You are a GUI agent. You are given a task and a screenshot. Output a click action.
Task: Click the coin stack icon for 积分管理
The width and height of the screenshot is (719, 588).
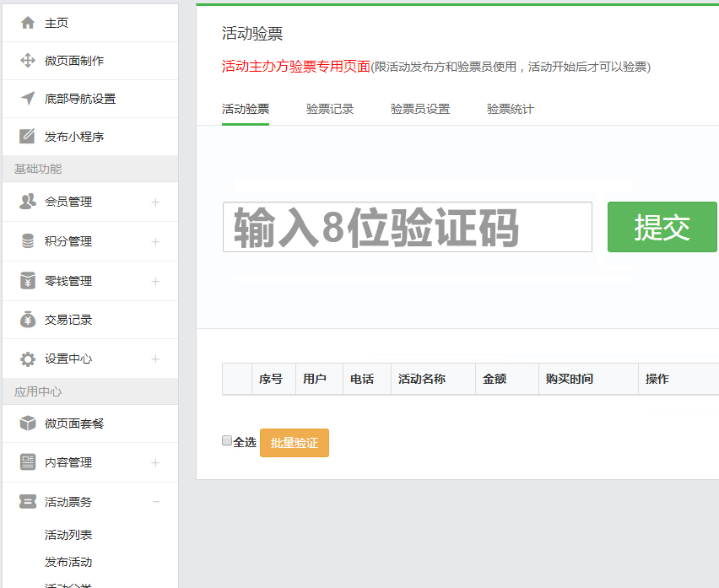pyautogui.click(x=28, y=241)
